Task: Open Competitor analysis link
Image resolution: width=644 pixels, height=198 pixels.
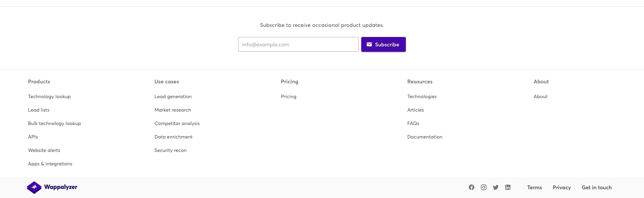Action: (x=177, y=123)
